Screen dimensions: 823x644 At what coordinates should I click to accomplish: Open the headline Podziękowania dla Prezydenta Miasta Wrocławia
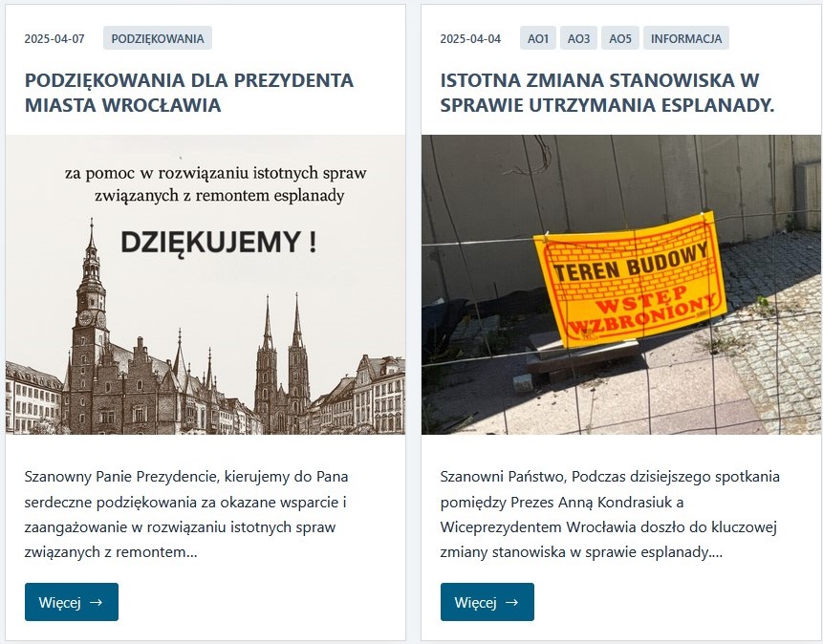tap(189, 93)
